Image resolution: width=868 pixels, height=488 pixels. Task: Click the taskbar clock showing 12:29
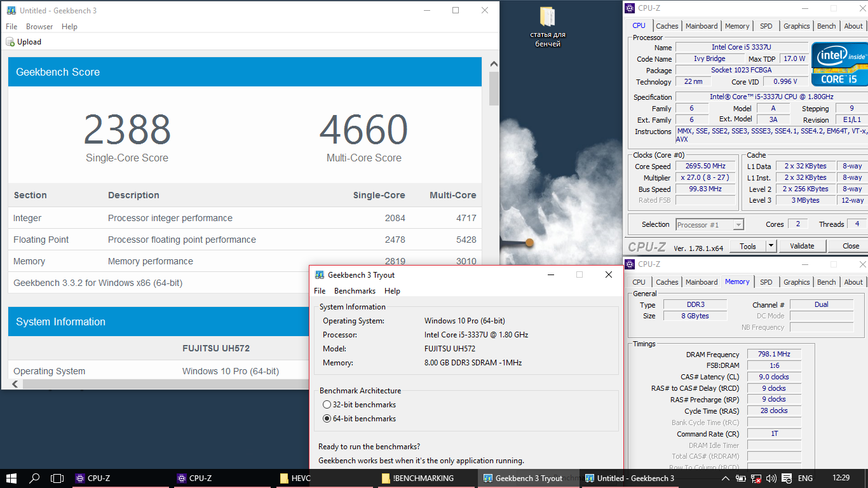841,478
